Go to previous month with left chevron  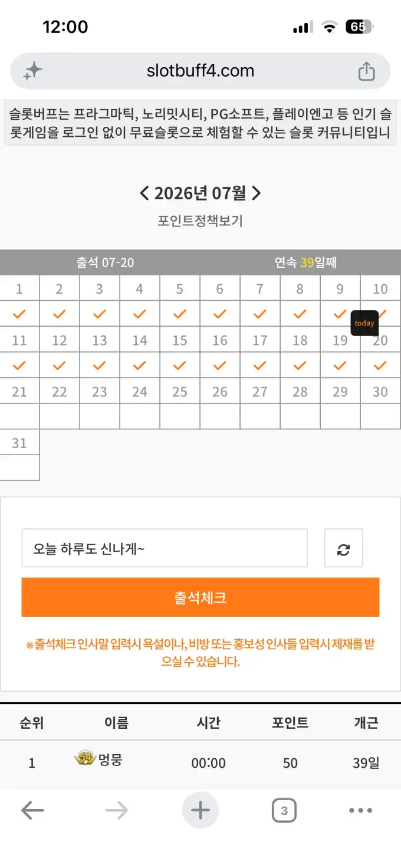(x=144, y=193)
